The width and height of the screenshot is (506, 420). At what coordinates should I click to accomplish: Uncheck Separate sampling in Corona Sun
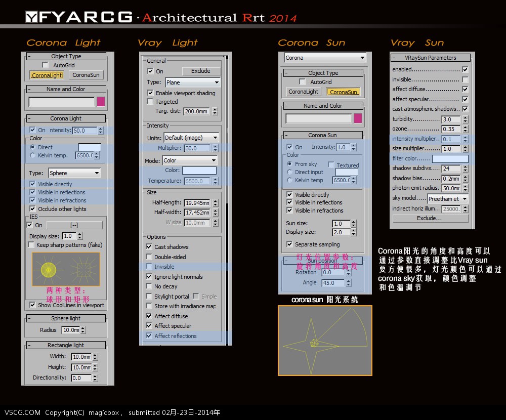pos(289,244)
